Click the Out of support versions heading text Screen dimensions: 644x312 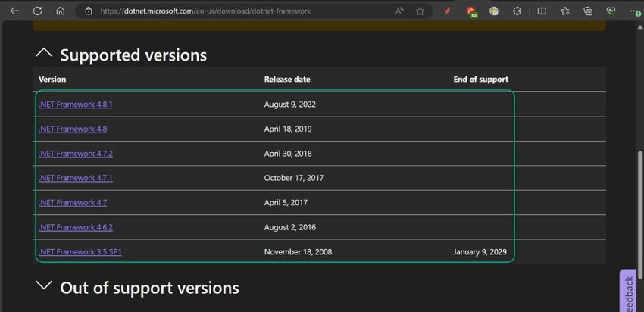(149, 288)
